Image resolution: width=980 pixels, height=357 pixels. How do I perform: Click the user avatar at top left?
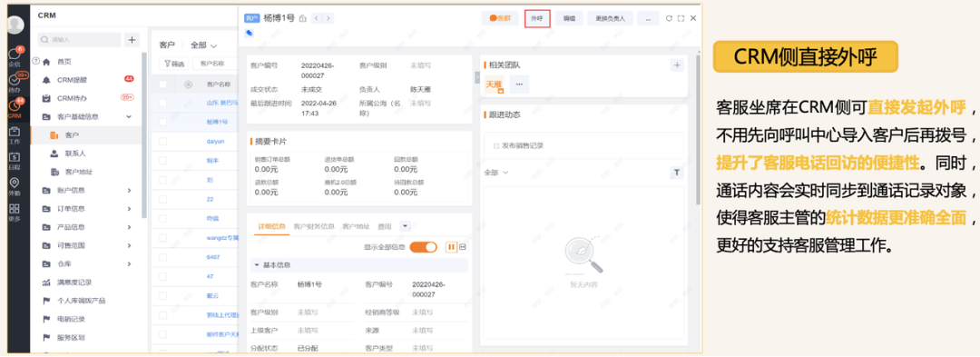pos(15,25)
